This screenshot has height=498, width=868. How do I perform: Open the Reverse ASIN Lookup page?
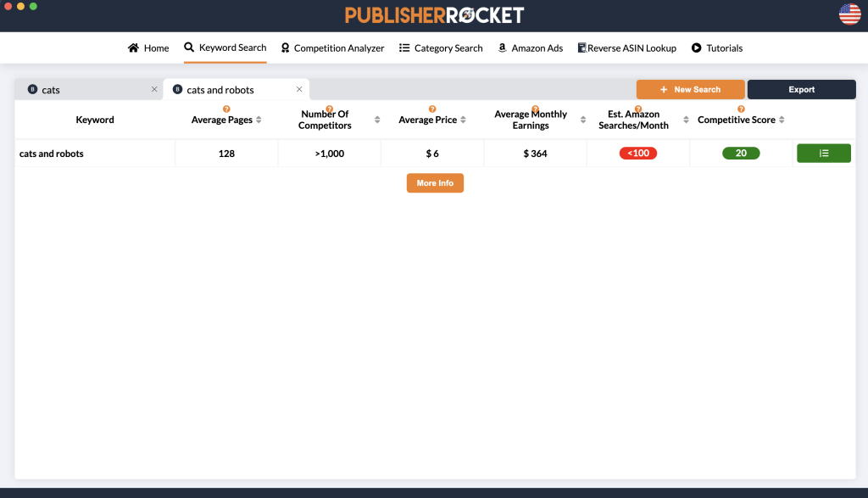coord(626,48)
